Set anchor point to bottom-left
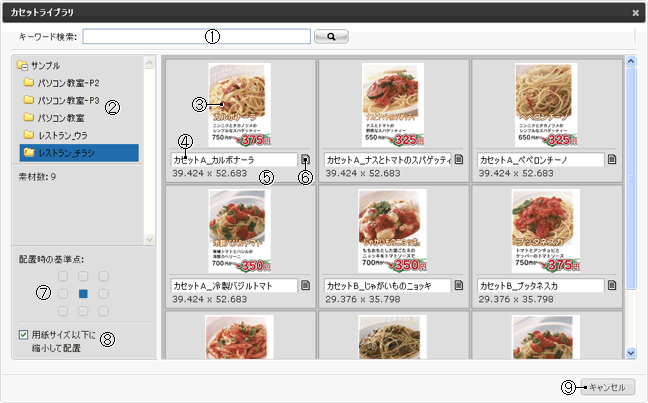Image resolution: width=648 pixels, height=403 pixels. 63,311
